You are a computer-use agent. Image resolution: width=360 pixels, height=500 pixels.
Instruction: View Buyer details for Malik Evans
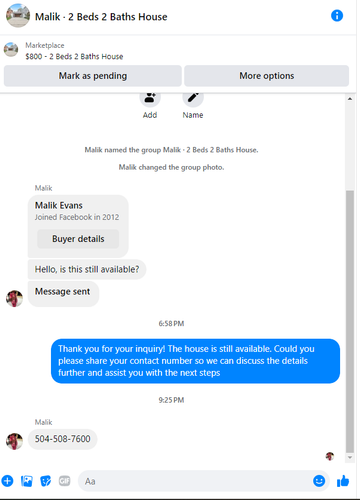78,239
